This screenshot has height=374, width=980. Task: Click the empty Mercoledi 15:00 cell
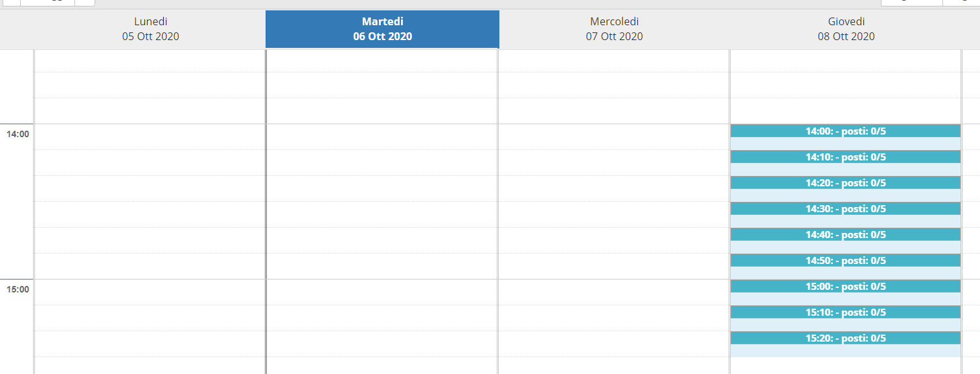(x=614, y=292)
